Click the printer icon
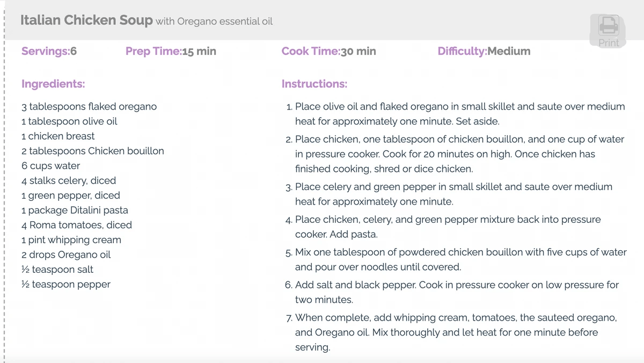 608,25
